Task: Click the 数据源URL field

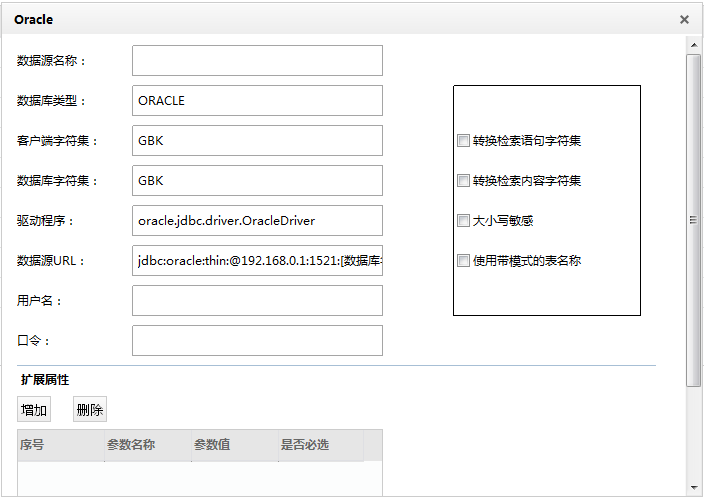Action: 257,260
